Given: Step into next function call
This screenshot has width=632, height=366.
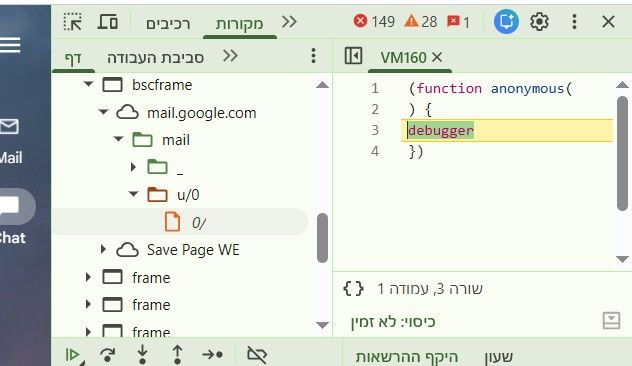Looking at the screenshot, I should coord(142,355).
